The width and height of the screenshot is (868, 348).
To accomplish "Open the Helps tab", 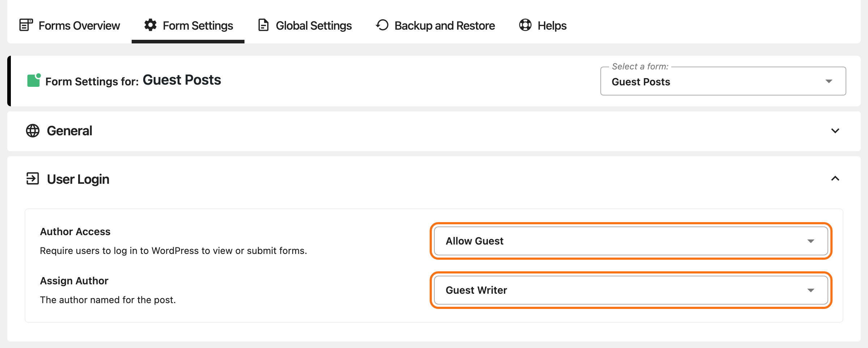I will 542,25.
